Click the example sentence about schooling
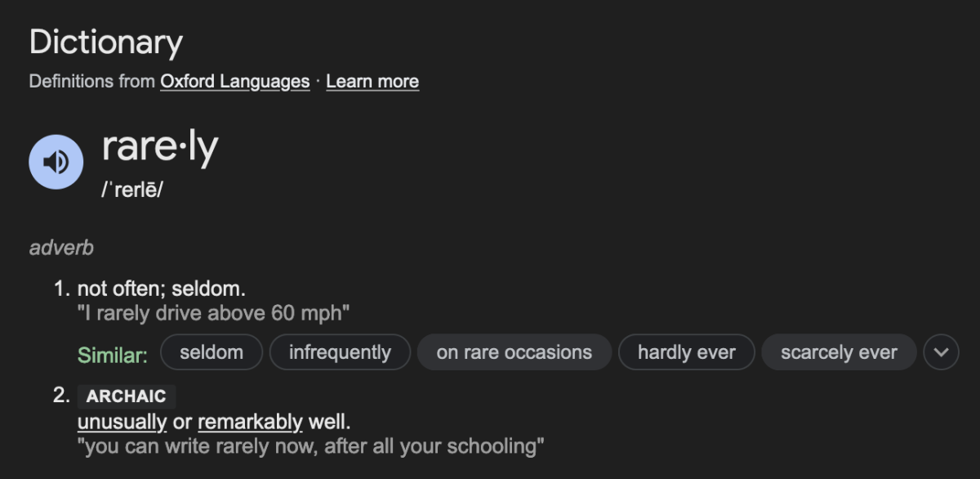980x479 pixels. coord(311,446)
